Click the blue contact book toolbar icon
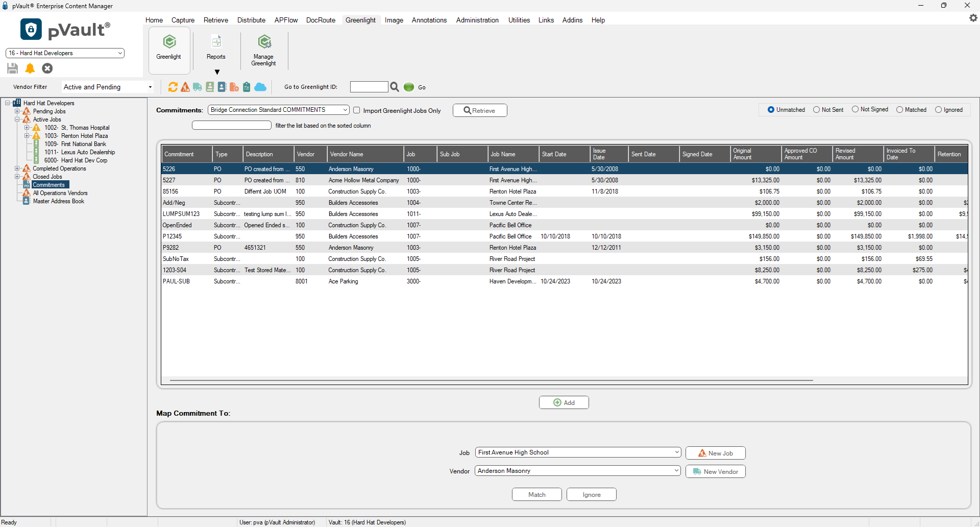This screenshot has width=980, height=527. (222, 87)
